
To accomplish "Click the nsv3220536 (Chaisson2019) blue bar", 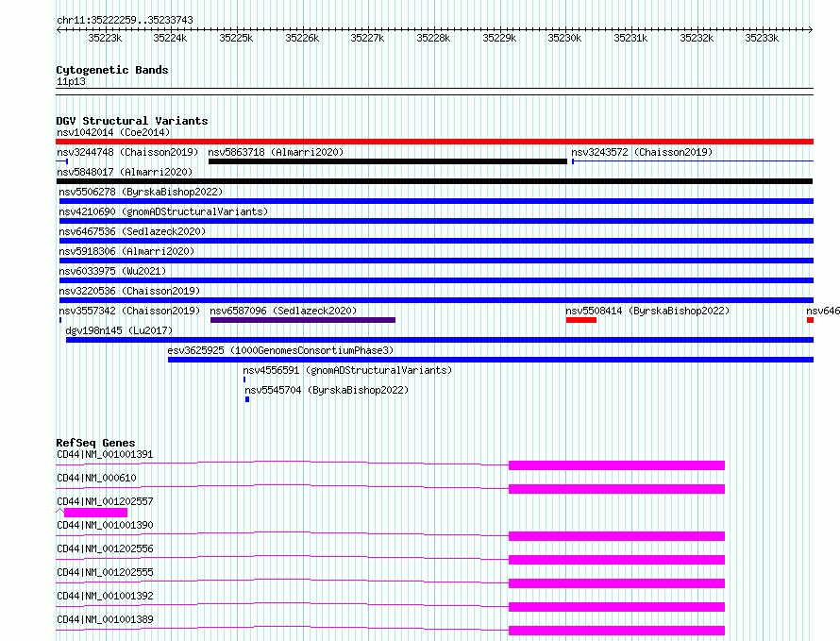I will click(437, 300).
